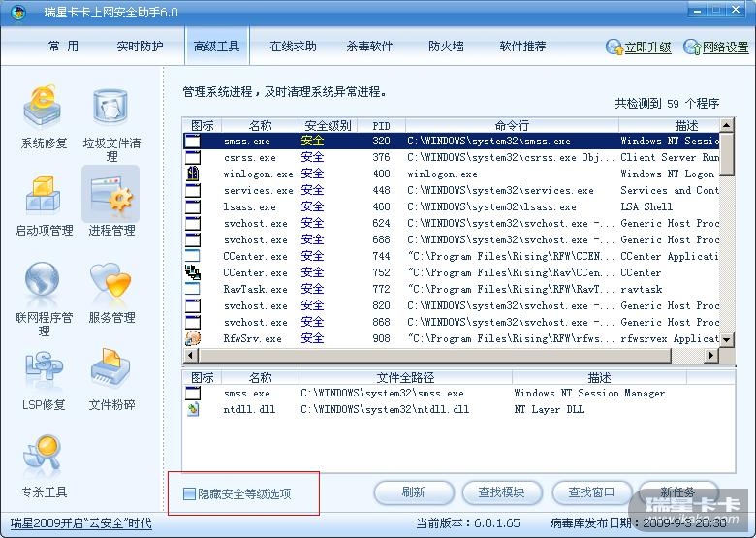Switch to the 软件推荐 tab
The image size is (756, 538).
pyautogui.click(x=522, y=47)
